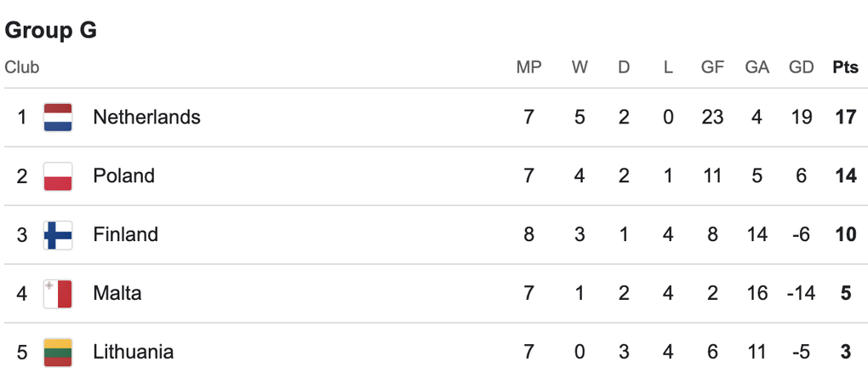Click the Group G heading
The width and height of the screenshot is (868, 385).
coord(51,31)
